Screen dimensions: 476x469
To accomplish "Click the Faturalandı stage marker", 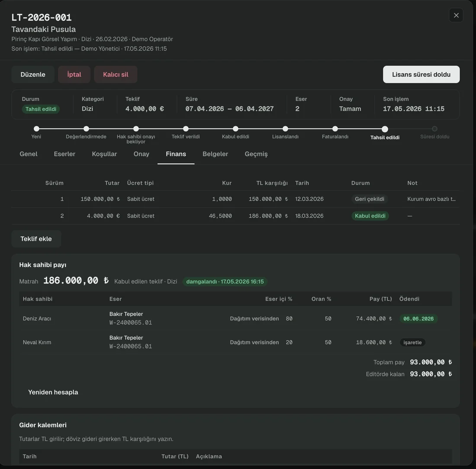I will tap(335, 128).
